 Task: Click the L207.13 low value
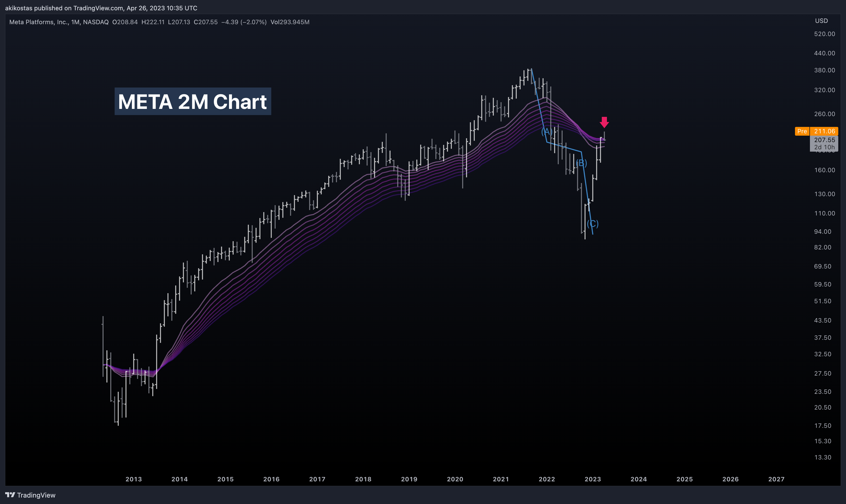[x=179, y=22]
